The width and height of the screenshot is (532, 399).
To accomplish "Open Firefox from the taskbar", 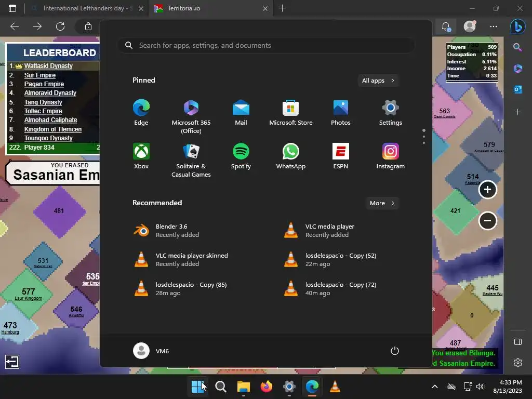I will tap(267, 387).
